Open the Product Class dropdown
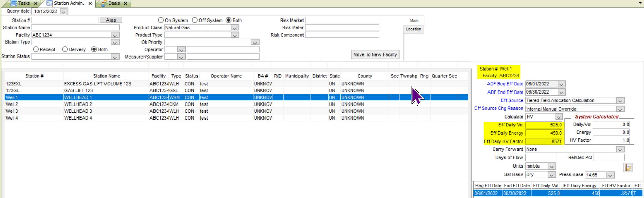The image size is (644, 198). (x=235, y=28)
